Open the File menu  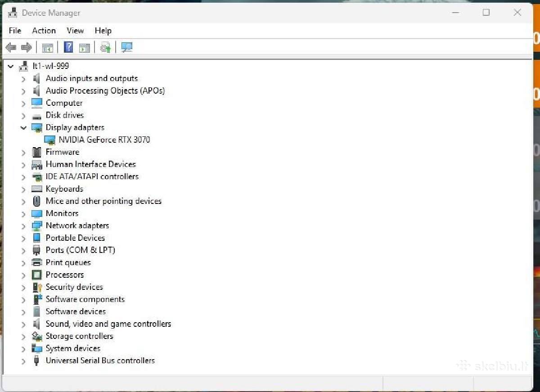point(15,31)
